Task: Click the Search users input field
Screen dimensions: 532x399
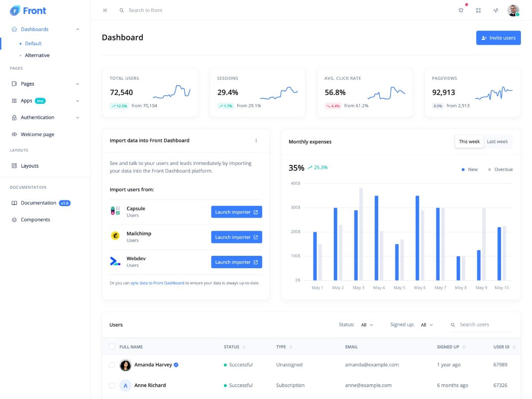Action: (485, 325)
